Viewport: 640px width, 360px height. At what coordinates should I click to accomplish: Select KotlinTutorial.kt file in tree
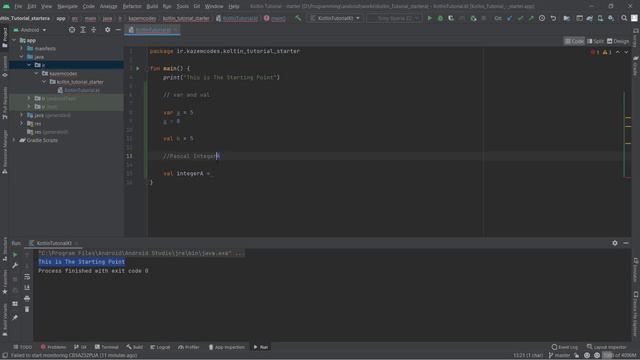pyautogui.click(x=79, y=90)
